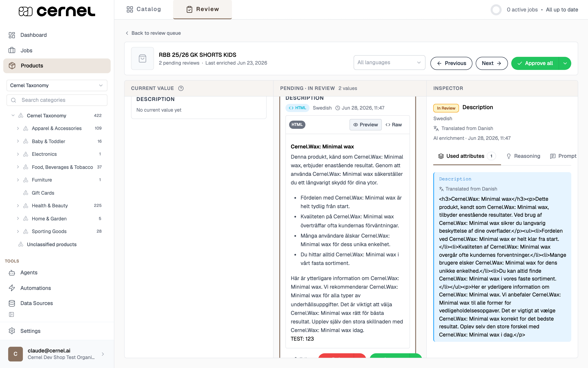
Task: Click the search magnifier icon
Action: [14, 100]
